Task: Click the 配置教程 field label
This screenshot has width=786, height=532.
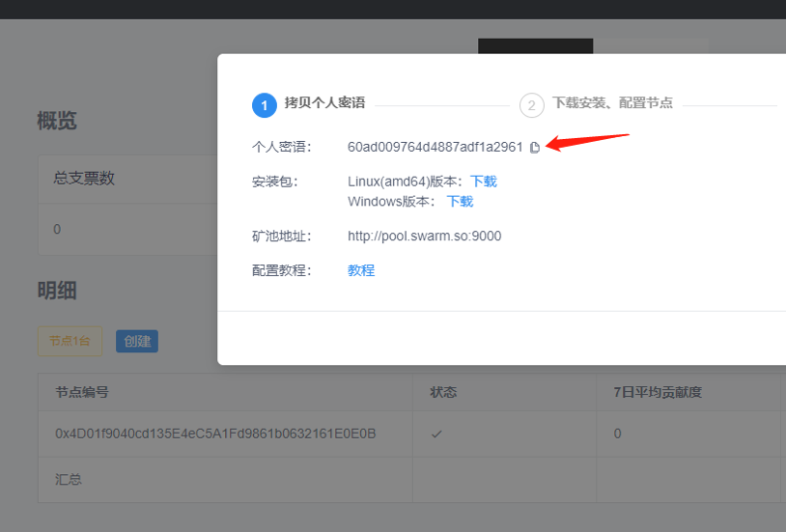Action: (281, 270)
